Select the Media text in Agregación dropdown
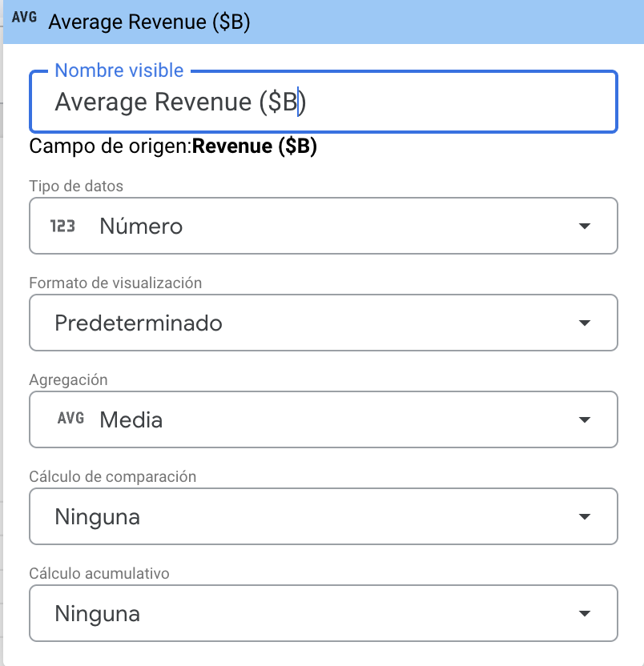Screen dimensions: 644x666 [131, 420]
